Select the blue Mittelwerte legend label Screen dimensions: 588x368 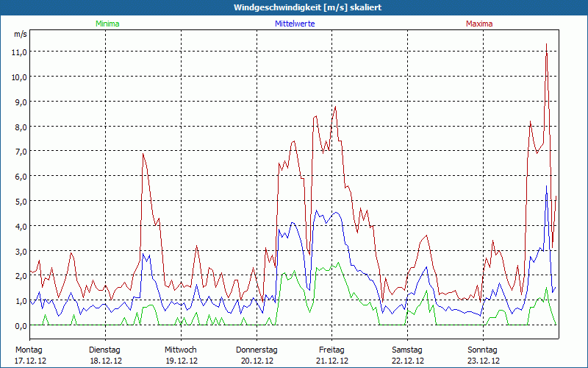(x=298, y=24)
